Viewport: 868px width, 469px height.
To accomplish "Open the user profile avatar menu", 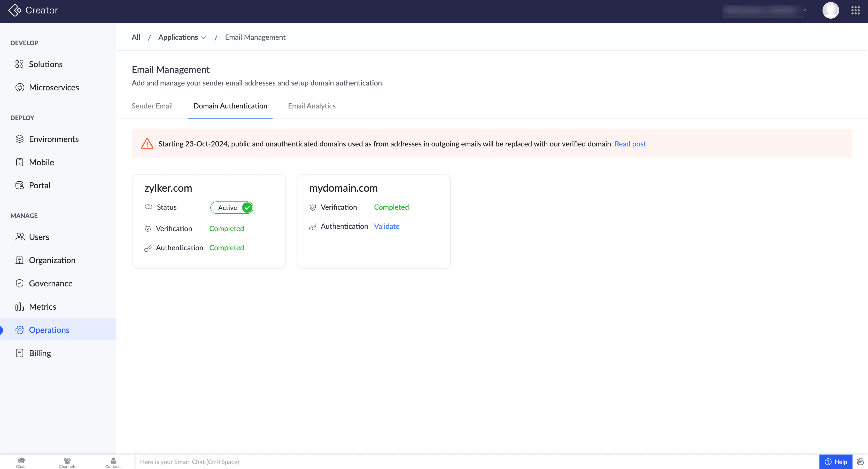I will coord(830,10).
